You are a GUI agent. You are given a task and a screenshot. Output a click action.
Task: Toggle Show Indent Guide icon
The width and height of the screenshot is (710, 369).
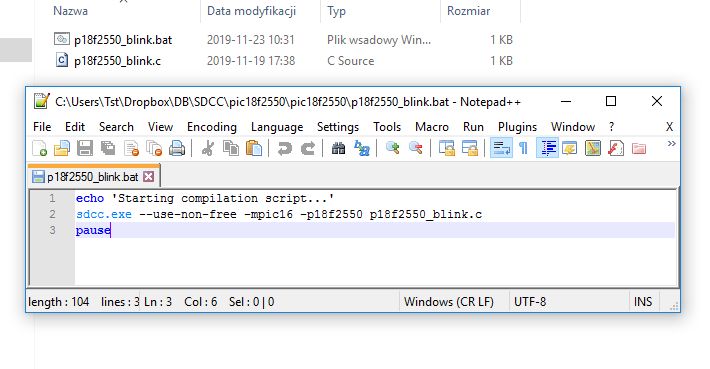(x=547, y=149)
